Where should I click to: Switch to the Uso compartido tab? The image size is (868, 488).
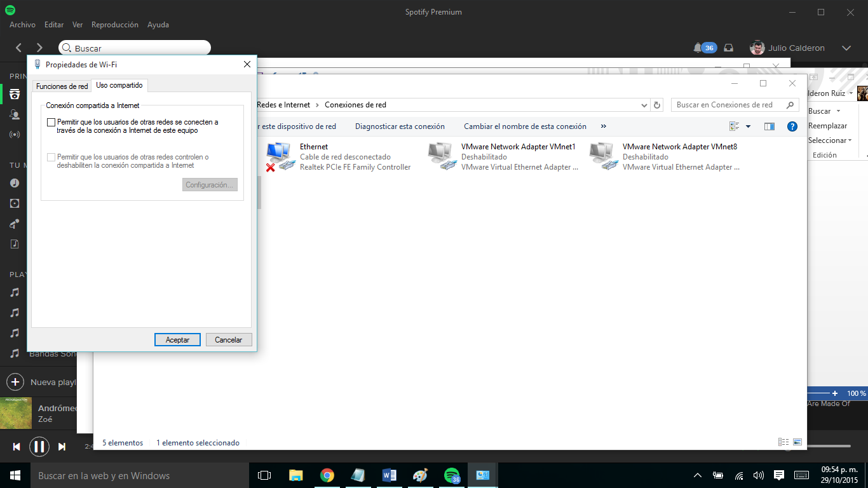[119, 85]
